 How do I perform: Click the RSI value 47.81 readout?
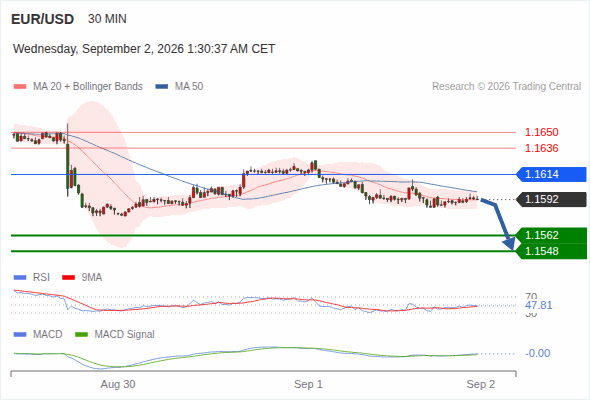pos(538,305)
